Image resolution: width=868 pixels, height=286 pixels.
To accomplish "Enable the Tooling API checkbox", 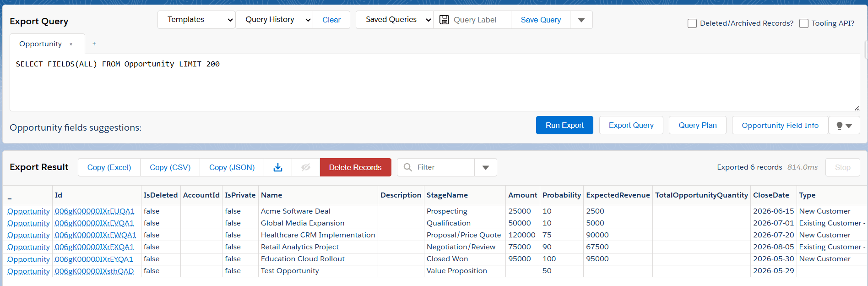I will pyautogui.click(x=804, y=23).
